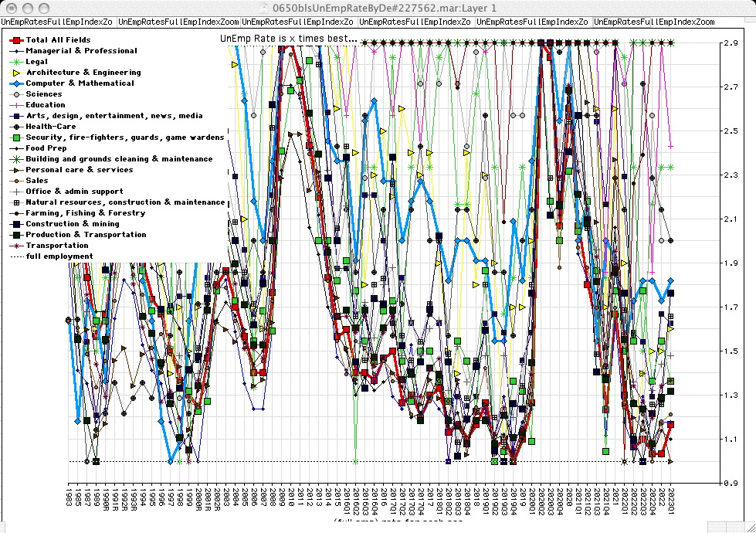Screen dimensions: 756x533
Task: Click the Health-Care legend label
Action: coord(50,126)
